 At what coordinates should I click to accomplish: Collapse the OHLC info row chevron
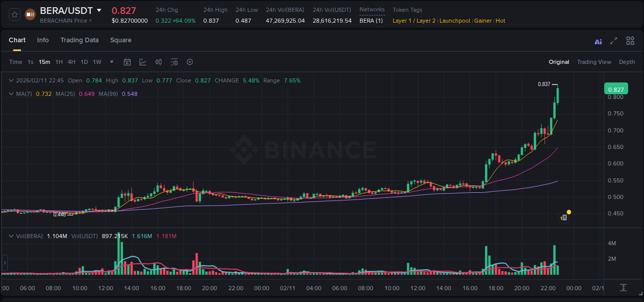(11, 80)
